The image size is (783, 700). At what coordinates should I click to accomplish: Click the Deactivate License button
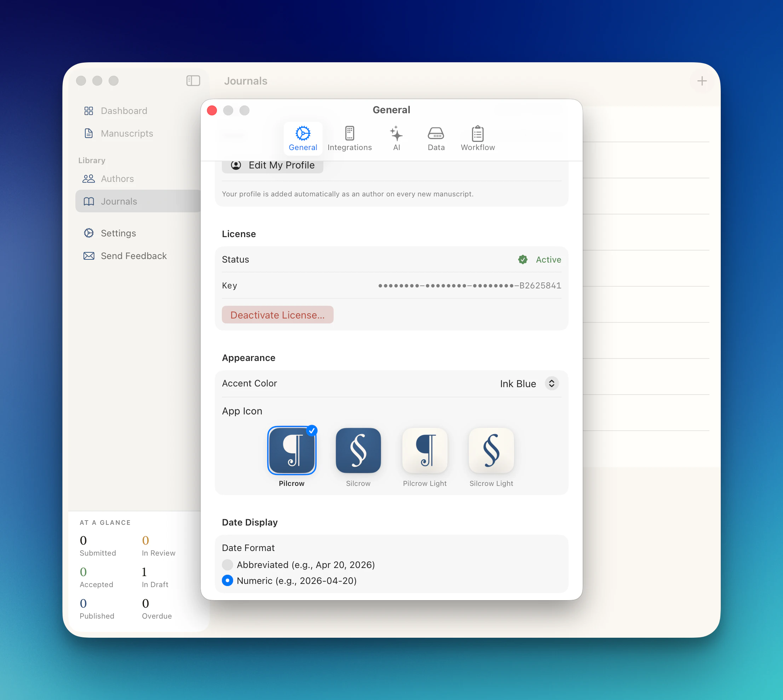tap(277, 315)
